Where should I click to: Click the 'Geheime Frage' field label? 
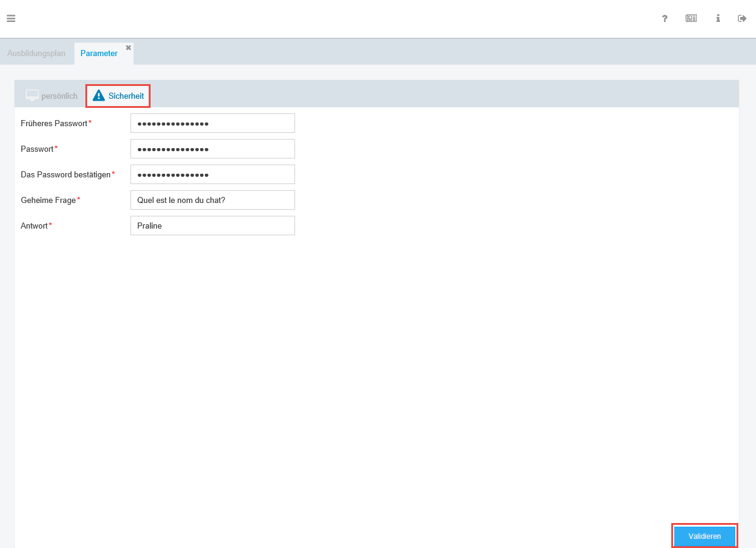click(x=48, y=200)
